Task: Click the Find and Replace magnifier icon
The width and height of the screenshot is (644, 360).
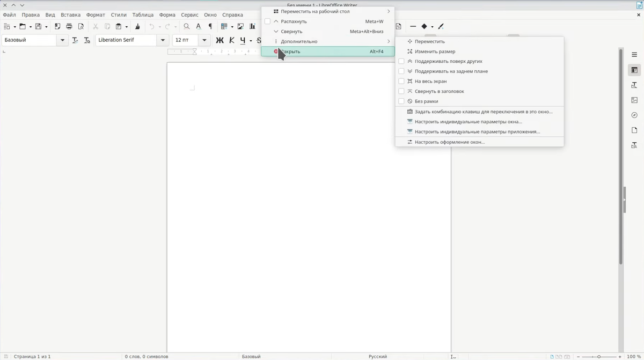Action: click(186, 26)
